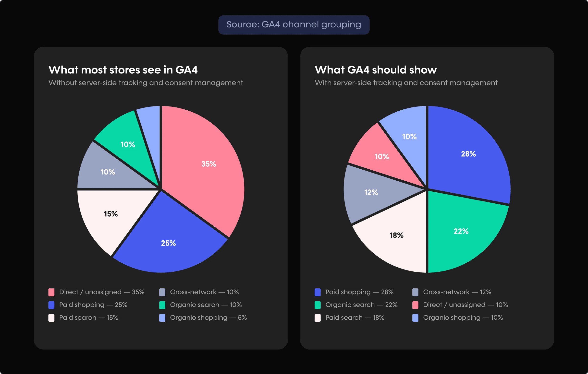Image resolution: width=588 pixels, height=374 pixels.
Task: Click the Source: GA4 channel grouping badge
Action: coord(294,25)
